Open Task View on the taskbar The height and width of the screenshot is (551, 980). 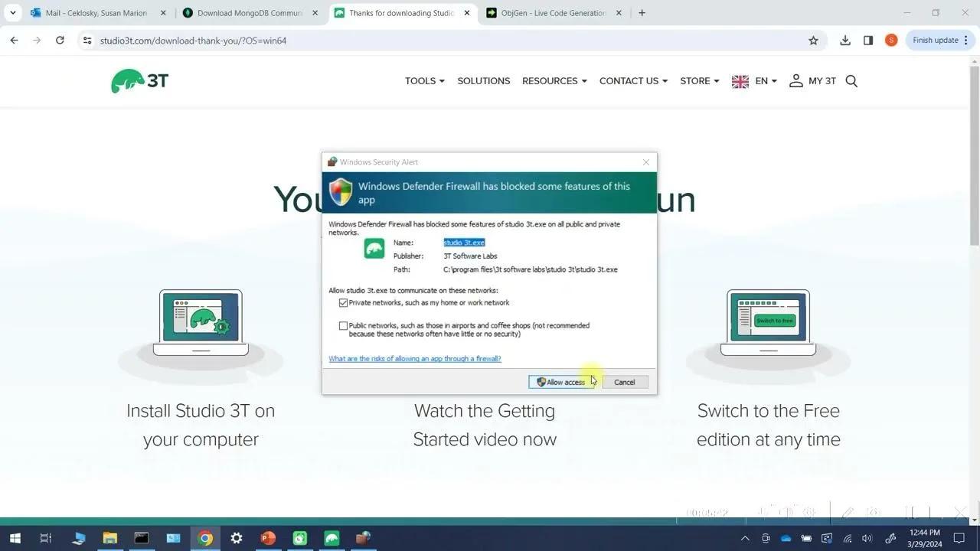(x=45, y=538)
